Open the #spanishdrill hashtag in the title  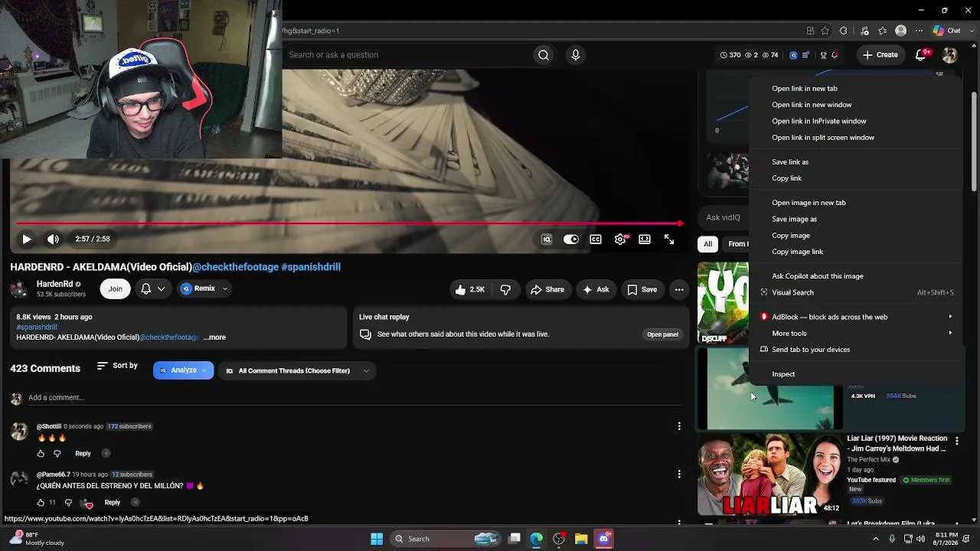[311, 267]
